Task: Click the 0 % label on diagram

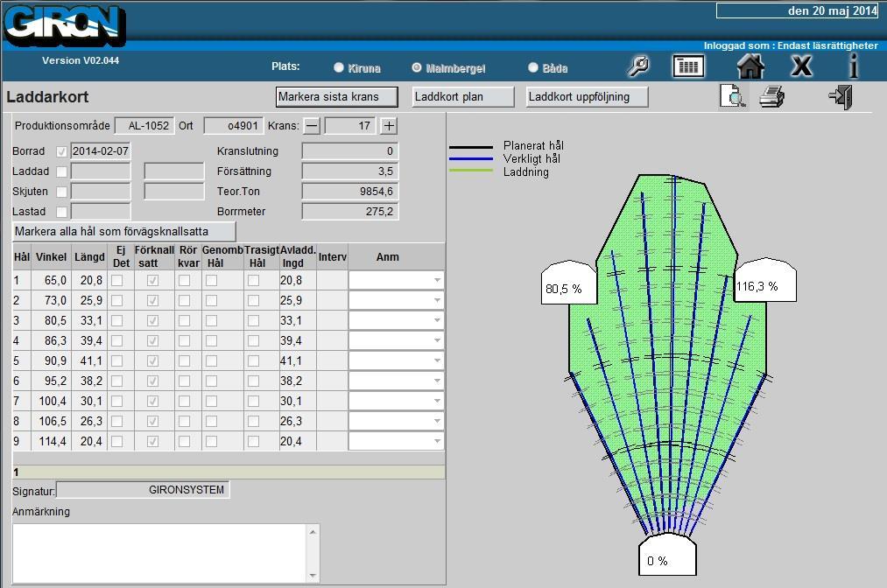Action: click(658, 561)
